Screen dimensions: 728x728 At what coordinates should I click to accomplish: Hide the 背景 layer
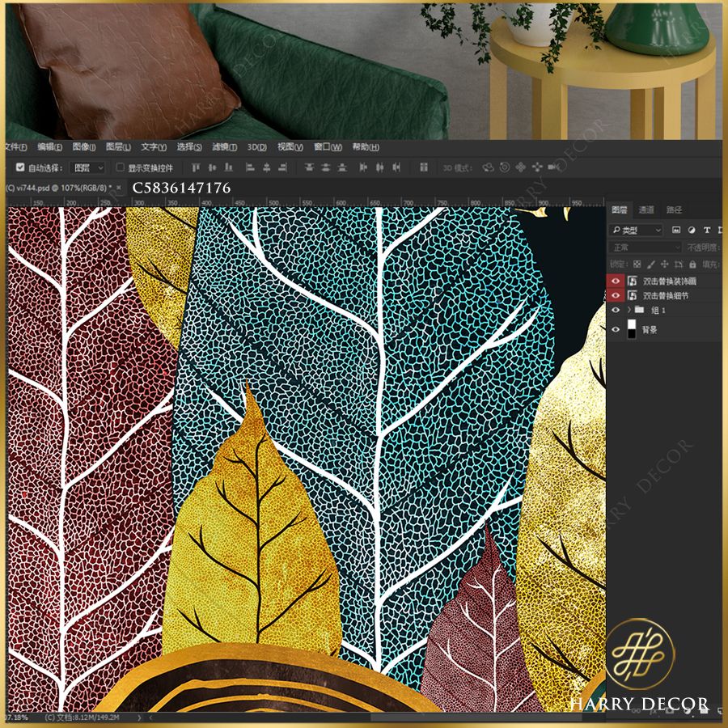(616, 330)
